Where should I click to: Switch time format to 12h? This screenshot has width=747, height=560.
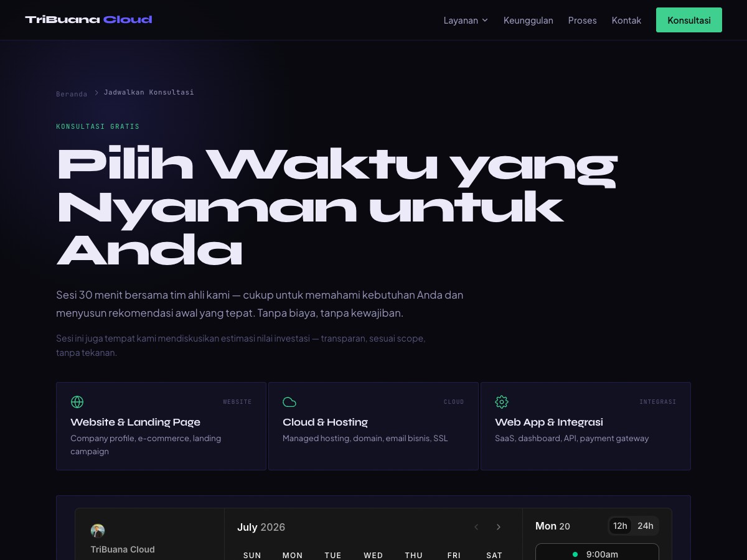click(x=620, y=526)
